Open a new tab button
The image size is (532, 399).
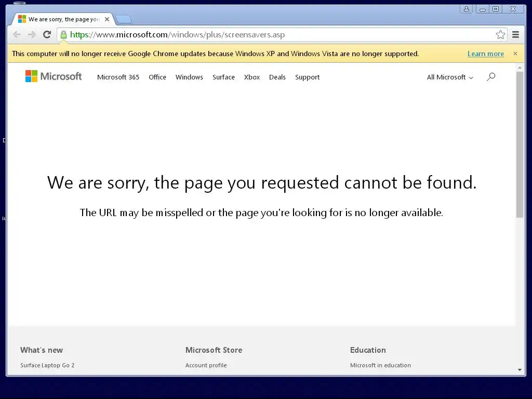124,19
